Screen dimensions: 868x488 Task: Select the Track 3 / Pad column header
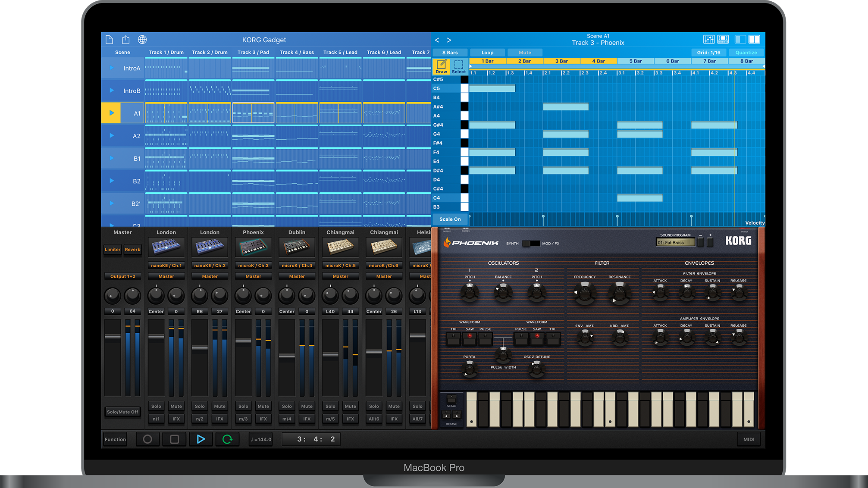(253, 52)
